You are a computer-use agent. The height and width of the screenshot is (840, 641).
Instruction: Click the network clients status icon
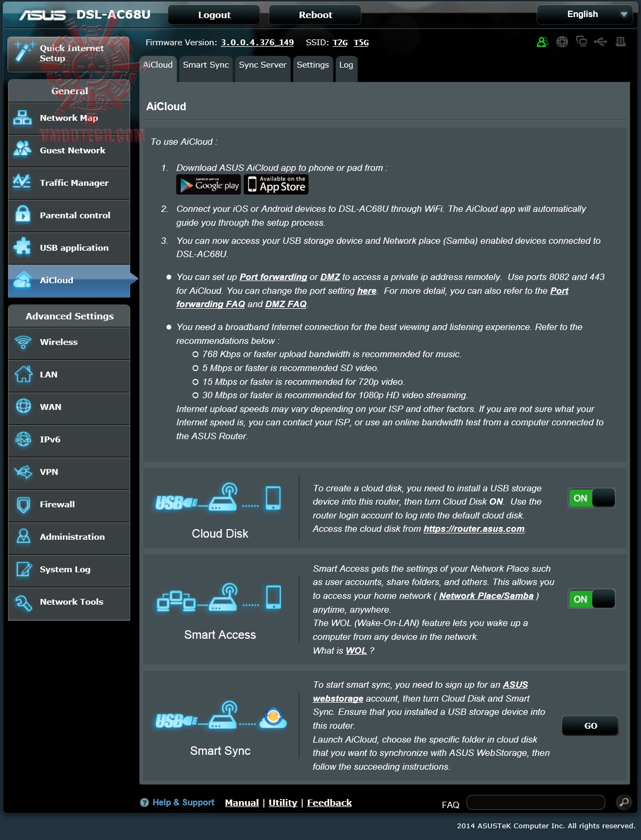(x=581, y=42)
